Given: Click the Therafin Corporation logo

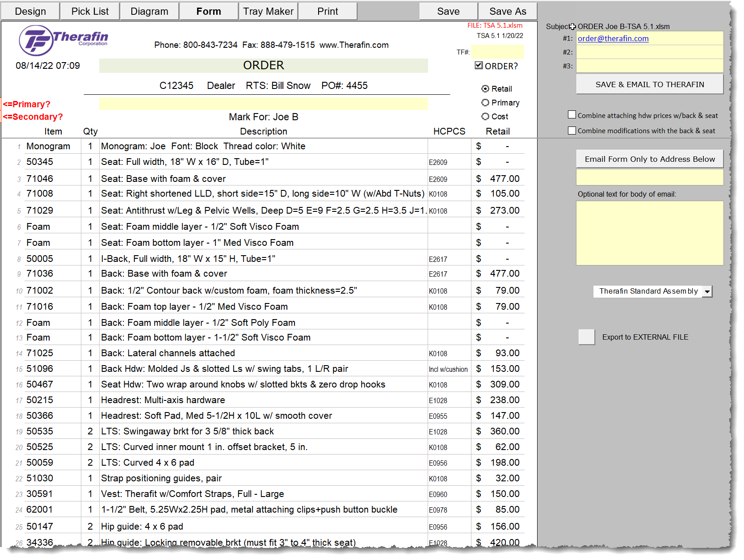Looking at the screenshot, I should coord(63,40).
